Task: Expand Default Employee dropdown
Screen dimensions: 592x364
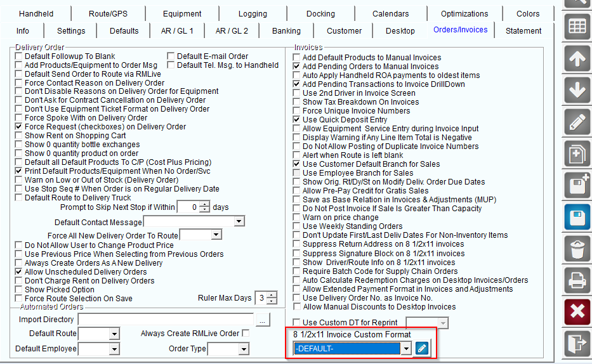Action: pyautogui.click(x=114, y=349)
